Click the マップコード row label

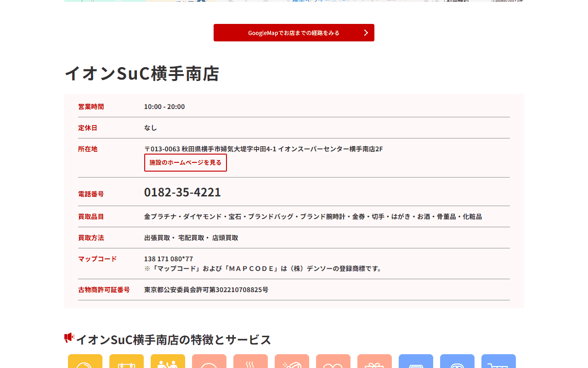(x=97, y=259)
